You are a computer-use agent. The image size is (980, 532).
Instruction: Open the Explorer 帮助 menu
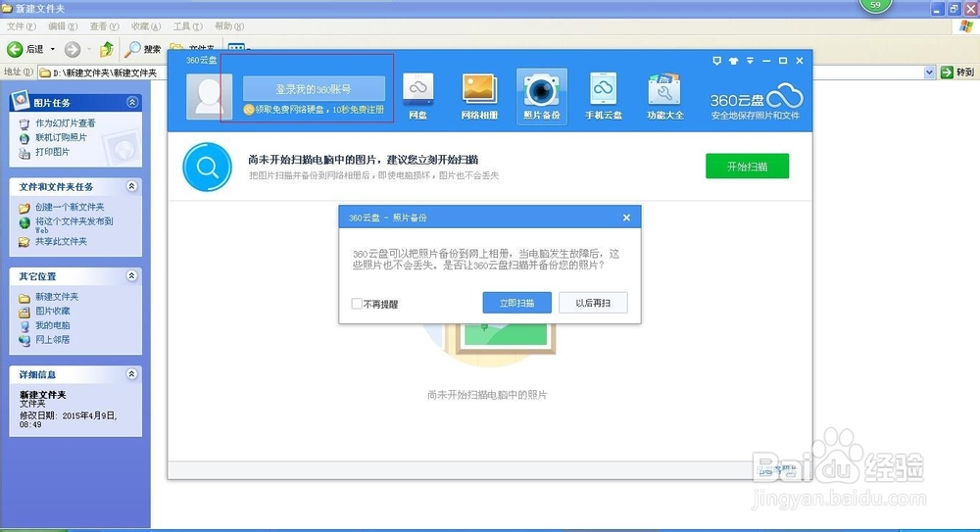(229, 26)
